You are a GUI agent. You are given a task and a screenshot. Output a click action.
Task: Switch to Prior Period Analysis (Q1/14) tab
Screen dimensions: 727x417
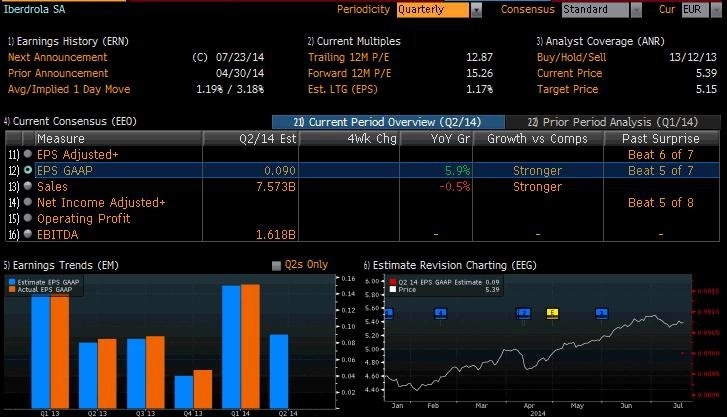pyautogui.click(x=613, y=122)
